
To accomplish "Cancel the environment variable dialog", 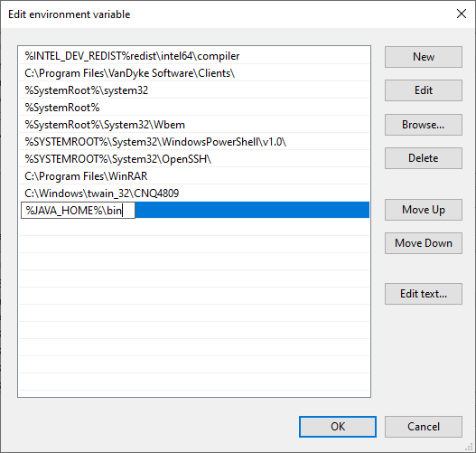I will coord(424,427).
